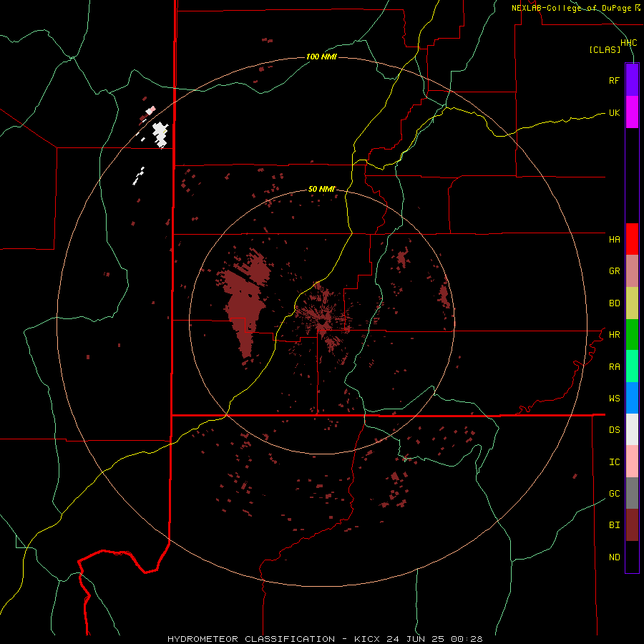Screen dimensions: 644x644
Task: Click the IC legend label
Action: pyautogui.click(x=614, y=462)
